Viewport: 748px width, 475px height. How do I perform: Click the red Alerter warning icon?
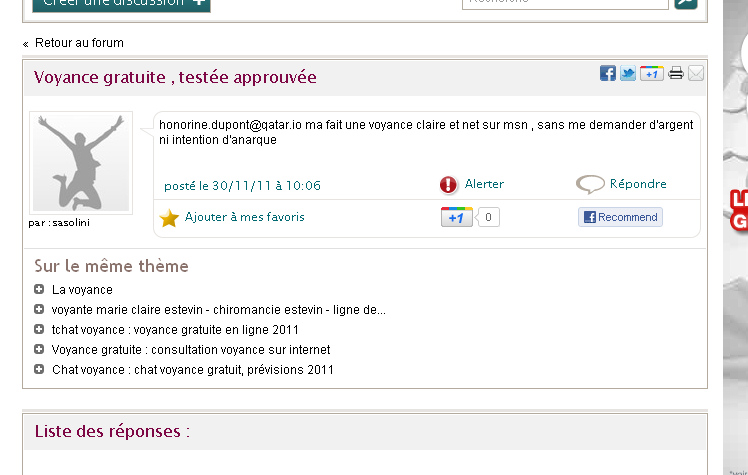click(x=448, y=185)
